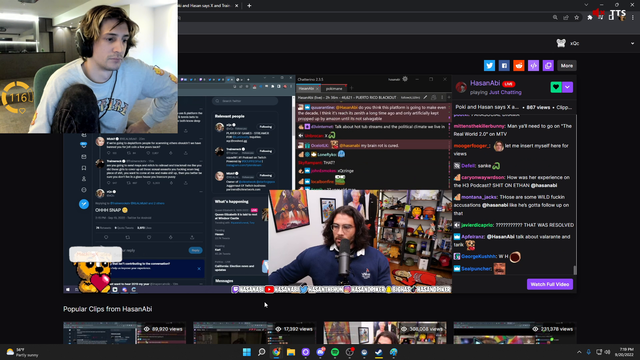Viewport: 640px width, 360px height.
Task: Open the popular clip with 308,008 views
Action: click(385, 333)
